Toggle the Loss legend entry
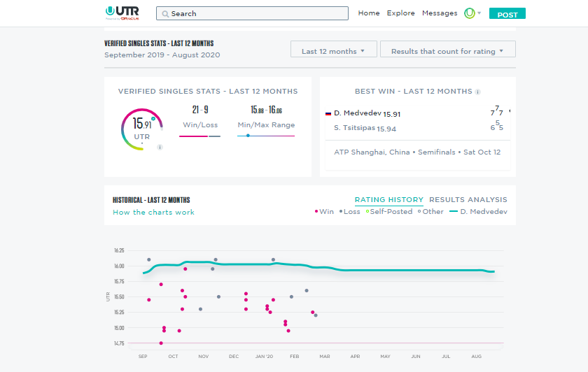 (x=349, y=212)
